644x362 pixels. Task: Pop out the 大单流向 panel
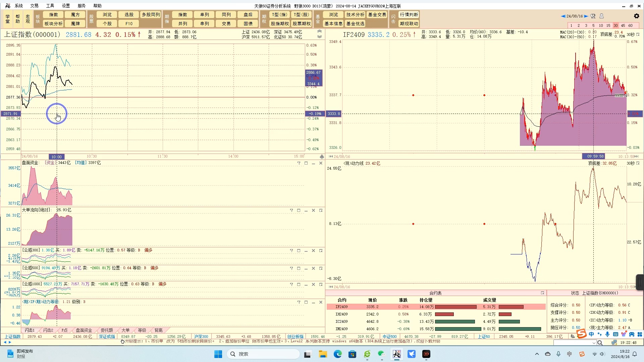(x=321, y=210)
